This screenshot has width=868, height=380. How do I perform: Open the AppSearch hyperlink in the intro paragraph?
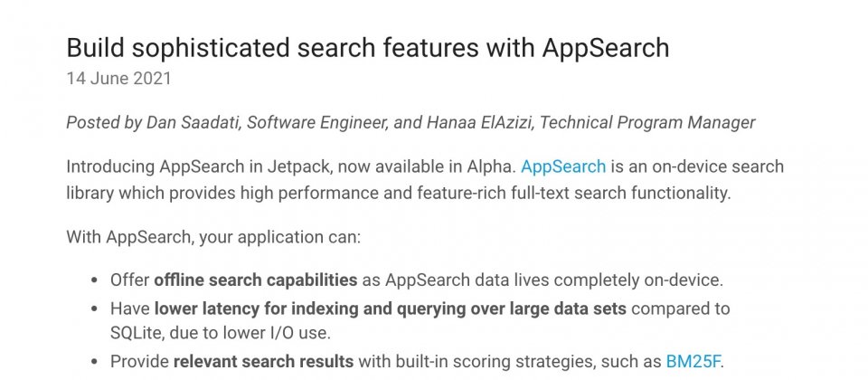coord(563,166)
